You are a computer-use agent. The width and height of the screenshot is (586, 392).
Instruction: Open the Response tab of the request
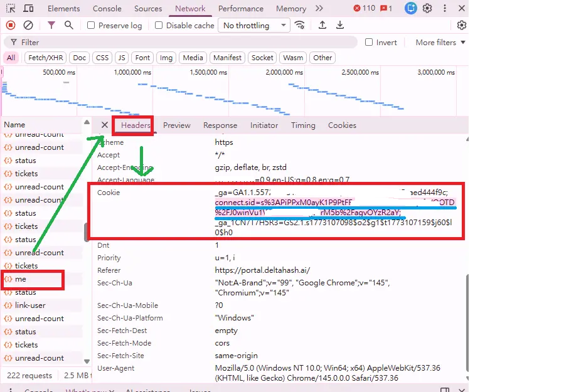(220, 125)
